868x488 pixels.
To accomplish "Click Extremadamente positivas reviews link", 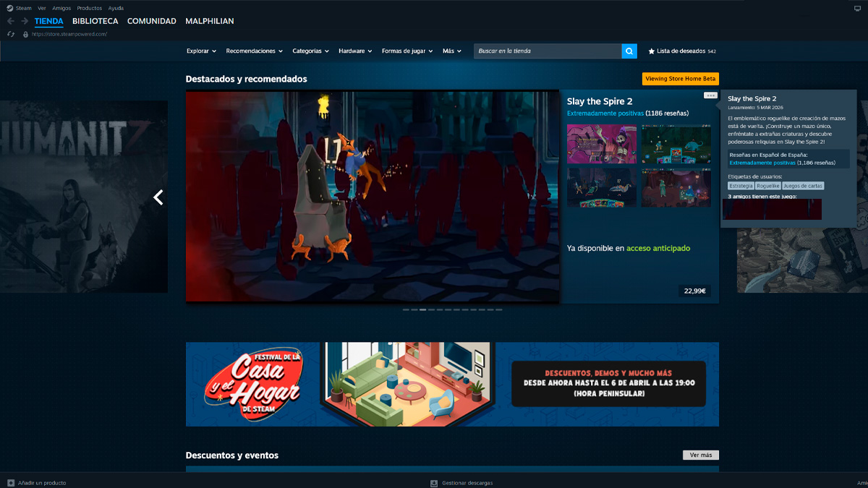I will [x=605, y=113].
